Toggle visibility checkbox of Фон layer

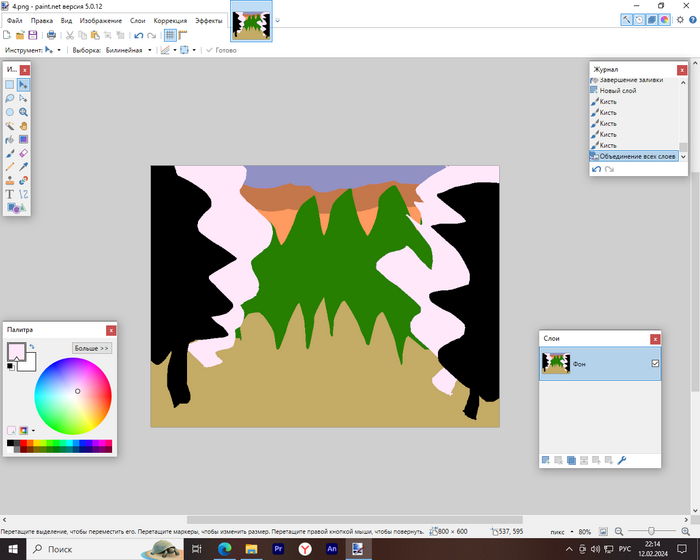(x=655, y=364)
